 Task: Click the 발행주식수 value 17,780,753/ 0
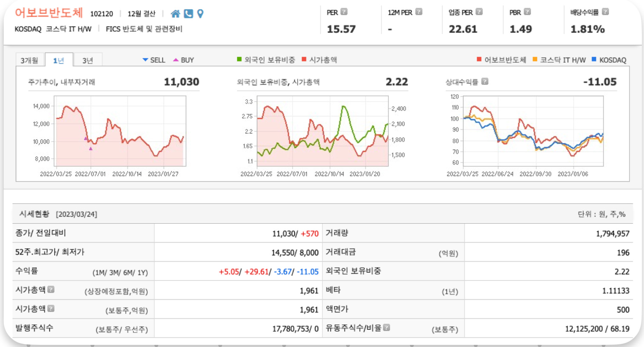(296, 329)
